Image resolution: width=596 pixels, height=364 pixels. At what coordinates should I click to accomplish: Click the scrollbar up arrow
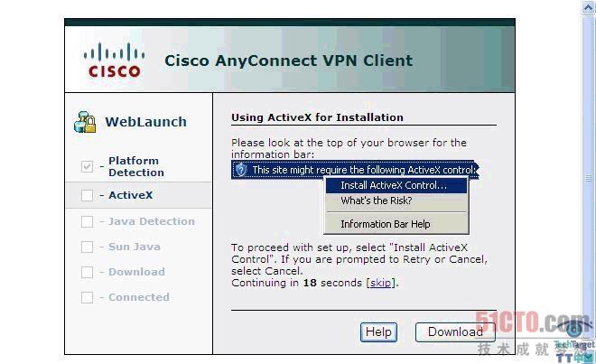click(x=589, y=7)
